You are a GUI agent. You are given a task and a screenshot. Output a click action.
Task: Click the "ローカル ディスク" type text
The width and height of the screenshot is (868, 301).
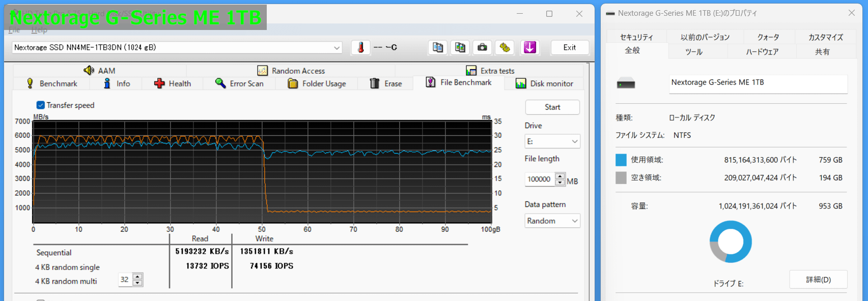(x=692, y=118)
